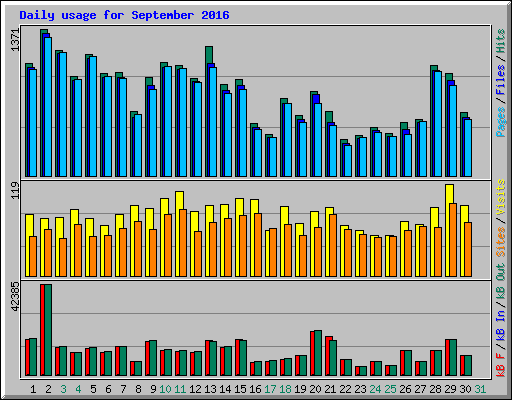Click the day 13 hits bar in top chart

click(x=207, y=112)
